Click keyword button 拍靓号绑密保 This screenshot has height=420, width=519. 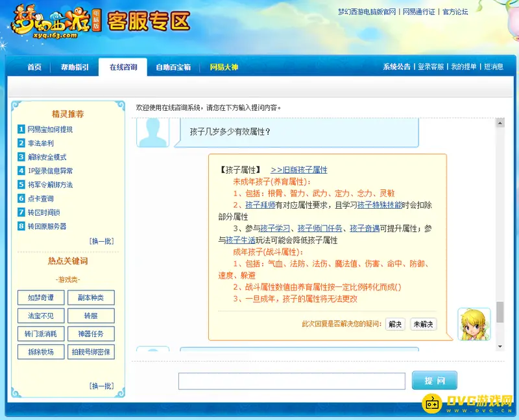(x=91, y=352)
